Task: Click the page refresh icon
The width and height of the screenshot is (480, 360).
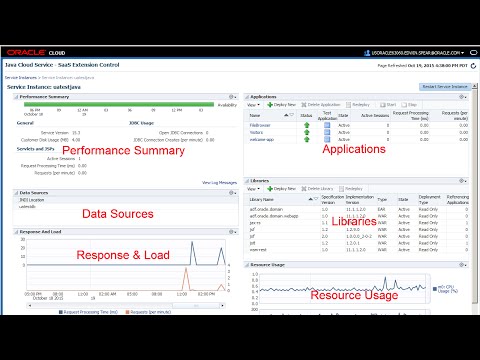Action: 473,66
